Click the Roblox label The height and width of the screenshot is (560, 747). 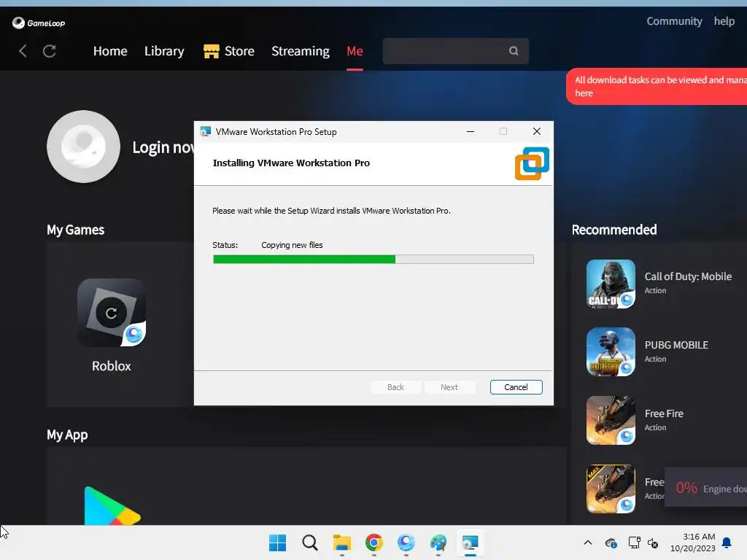pyautogui.click(x=112, y=366)
